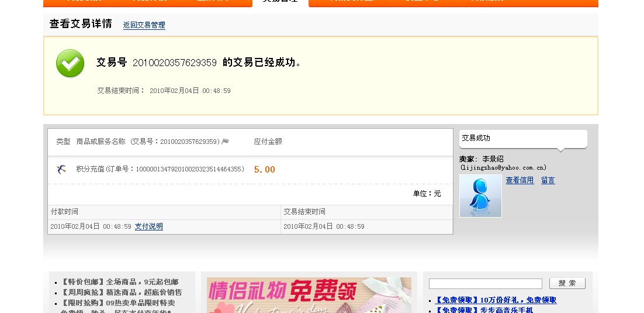Open the 【免费领取】步步高音乐手机 link
Image resolution: width=644 pixels, height=313 pixels.
click(x=484, y=309)
